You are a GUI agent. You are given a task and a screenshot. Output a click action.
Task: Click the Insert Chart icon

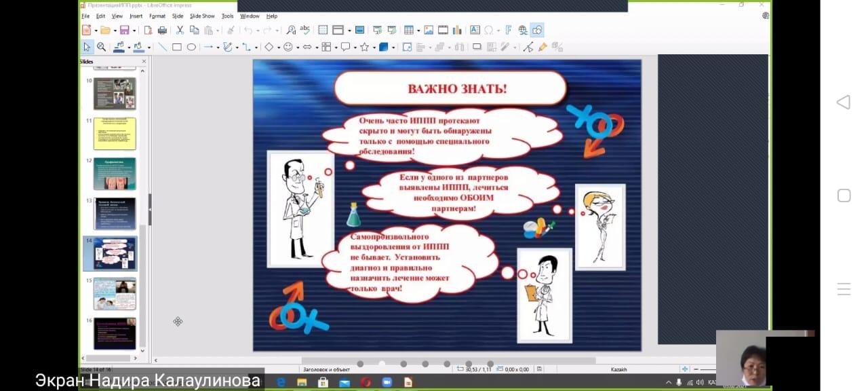(x=457, y=30)
